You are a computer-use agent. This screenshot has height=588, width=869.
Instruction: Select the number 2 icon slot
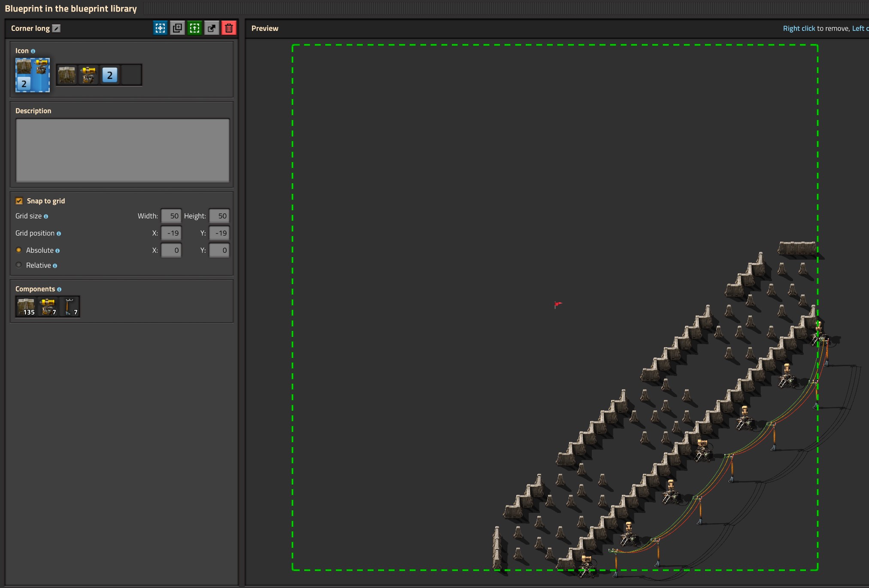pyautogui.click(x=110, y=75)
